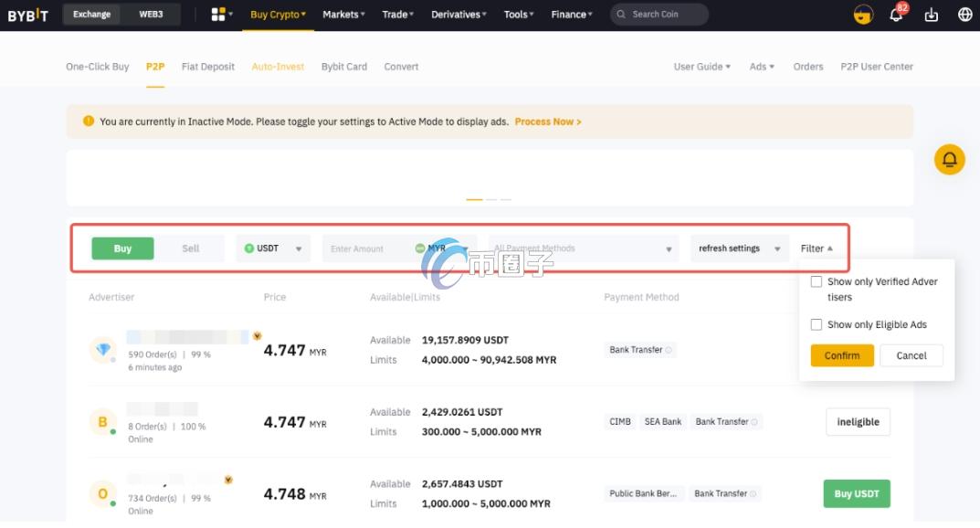Open notifications bell with red badge

[x=896, y=14]
